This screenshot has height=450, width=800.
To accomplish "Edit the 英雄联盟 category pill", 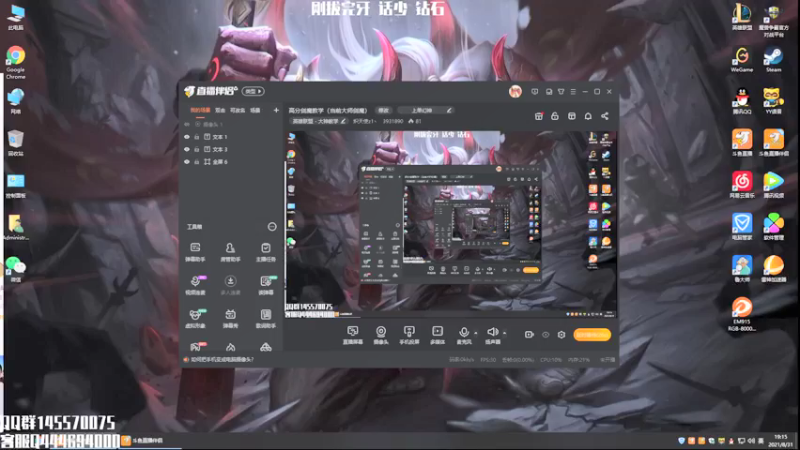I will pos(318,121).
